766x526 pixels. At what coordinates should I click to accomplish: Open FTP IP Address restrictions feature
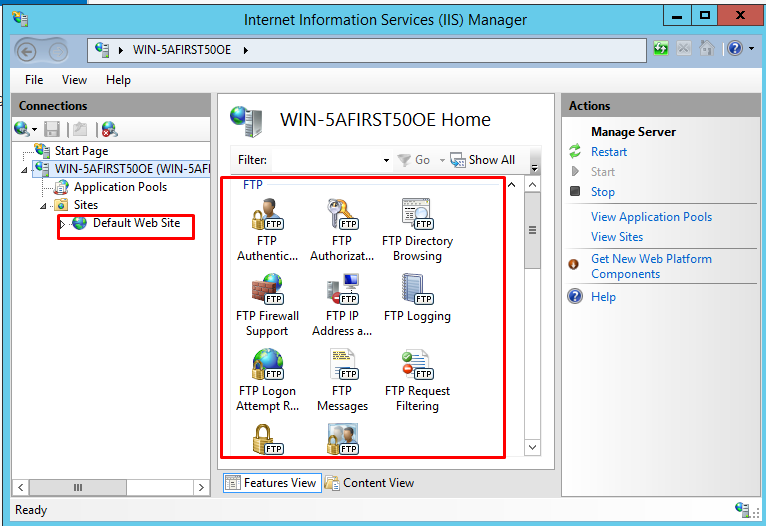coord(342,305)
